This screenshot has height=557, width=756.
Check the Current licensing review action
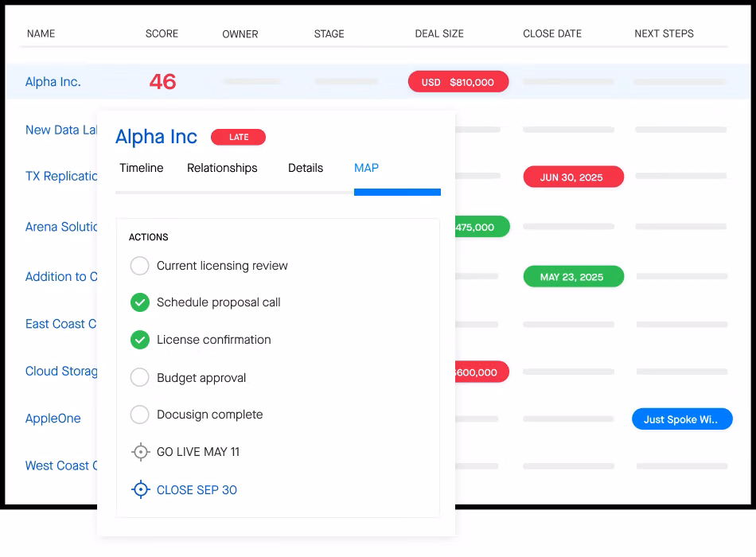[x=140, y=266]
